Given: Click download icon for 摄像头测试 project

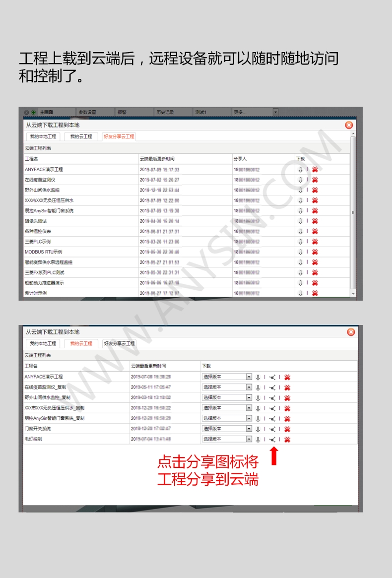Looking at the screenshot, I should coord(300,221).
